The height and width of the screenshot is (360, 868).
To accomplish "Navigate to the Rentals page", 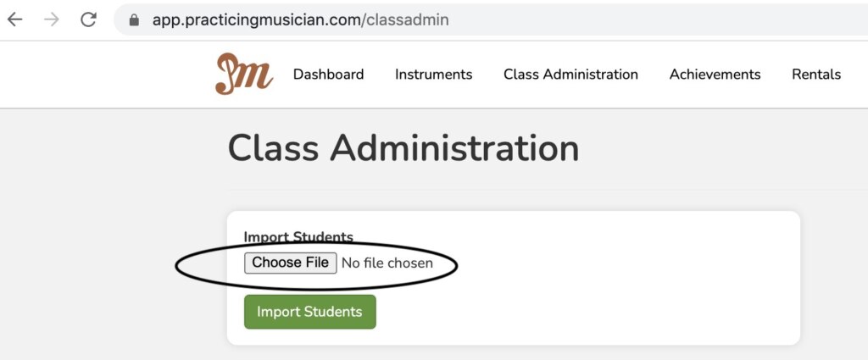I will coord(815,75).
